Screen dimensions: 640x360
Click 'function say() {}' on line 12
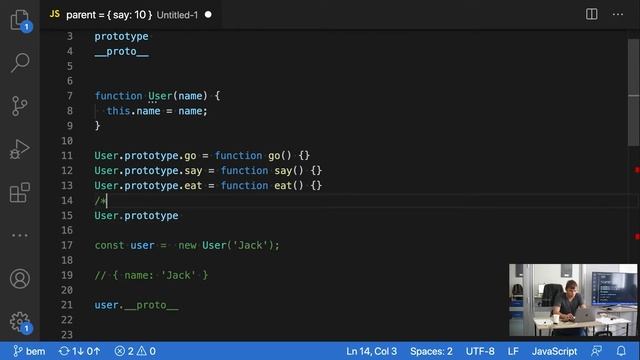pos(271,171)
